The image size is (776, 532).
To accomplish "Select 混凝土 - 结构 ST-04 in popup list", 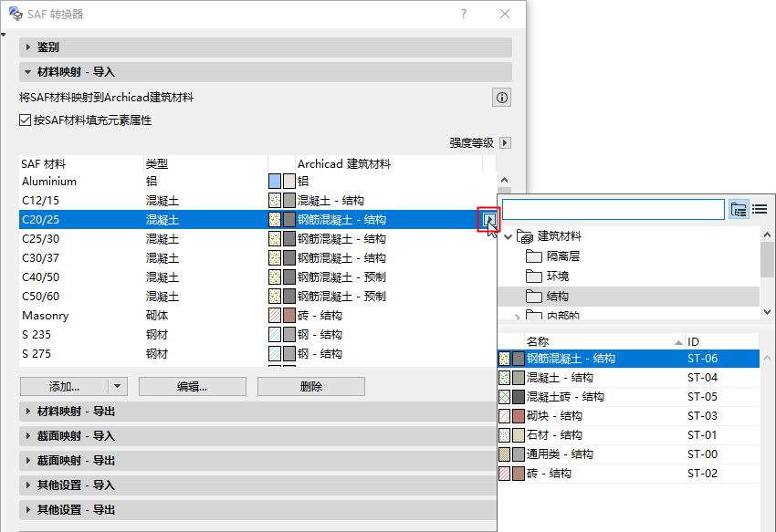I will click(628, 378).
